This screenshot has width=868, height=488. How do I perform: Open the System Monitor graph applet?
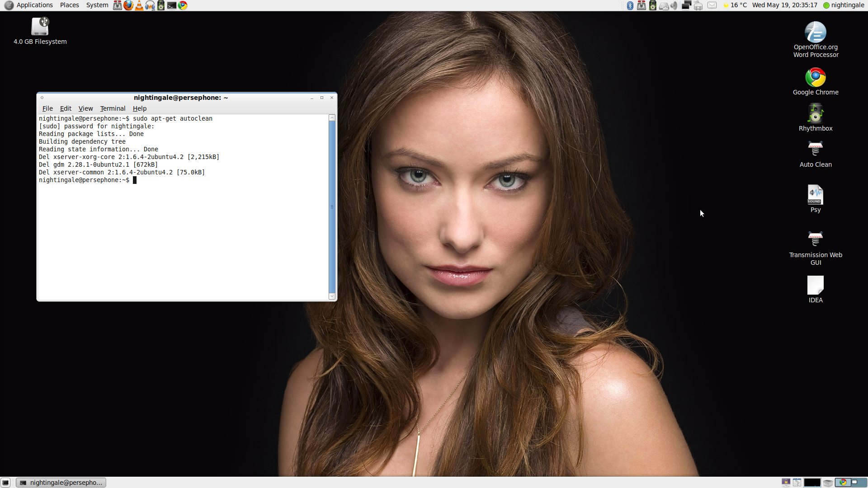pyautogui.click(x=812, y=483)
